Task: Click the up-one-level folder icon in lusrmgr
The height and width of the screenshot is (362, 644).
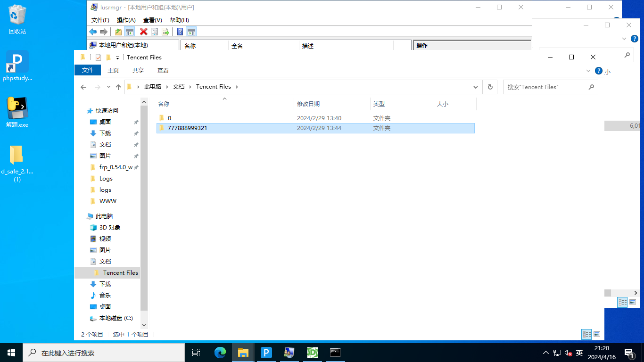Action: click(x=118, y=32)
